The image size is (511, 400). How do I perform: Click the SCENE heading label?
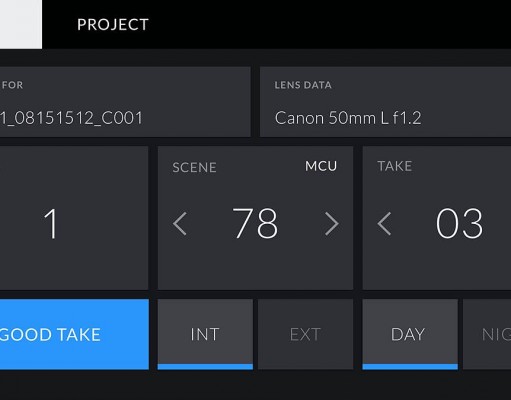[x=194, y=167]
